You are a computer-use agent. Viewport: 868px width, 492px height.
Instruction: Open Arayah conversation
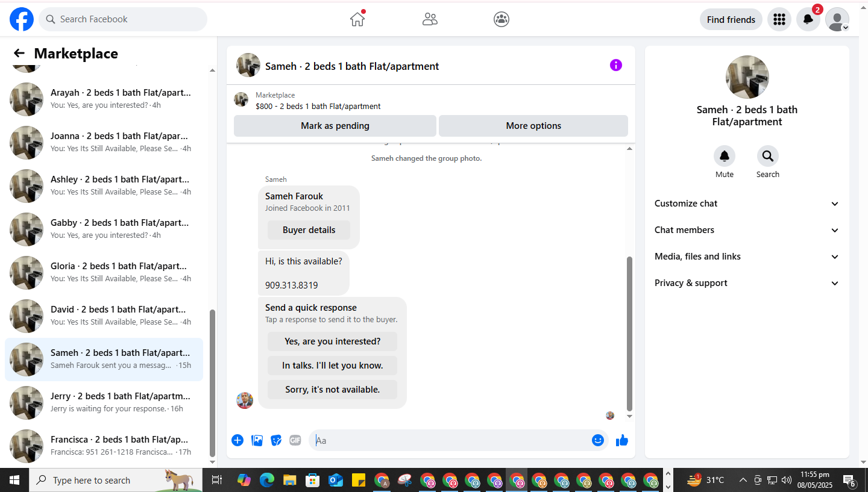[x=104, y=99]
